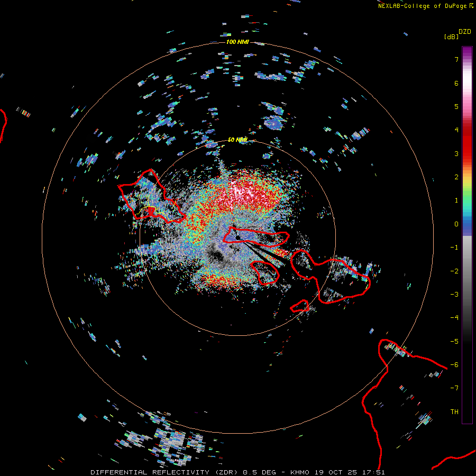Viewport: 476px width, 476px height.
Task: Click the 4 value on color scale
Action: click(456, 130)
